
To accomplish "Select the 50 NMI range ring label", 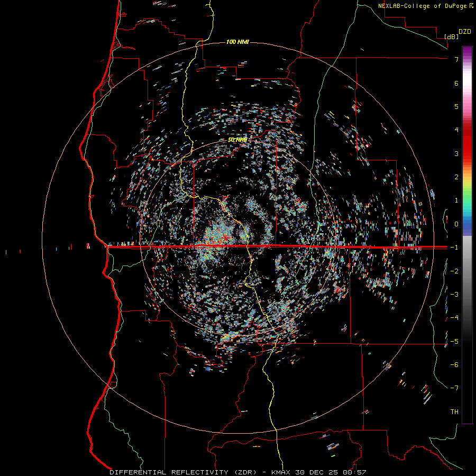I will click(x=237, y=140).
